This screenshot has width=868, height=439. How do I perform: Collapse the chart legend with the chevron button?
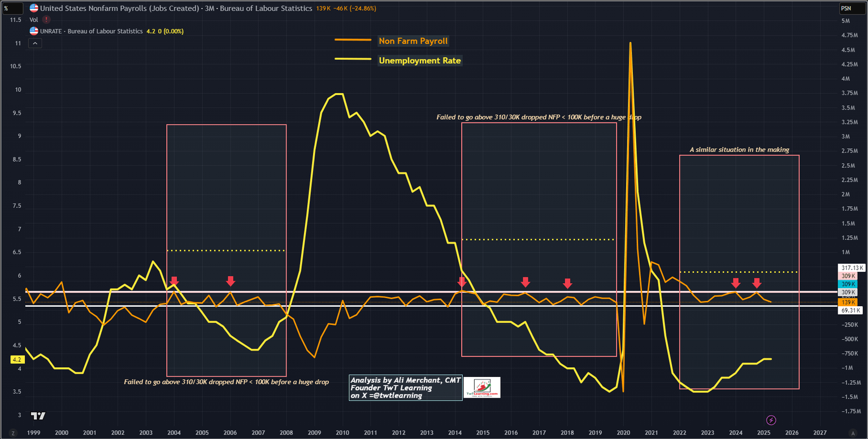(34, 43)
